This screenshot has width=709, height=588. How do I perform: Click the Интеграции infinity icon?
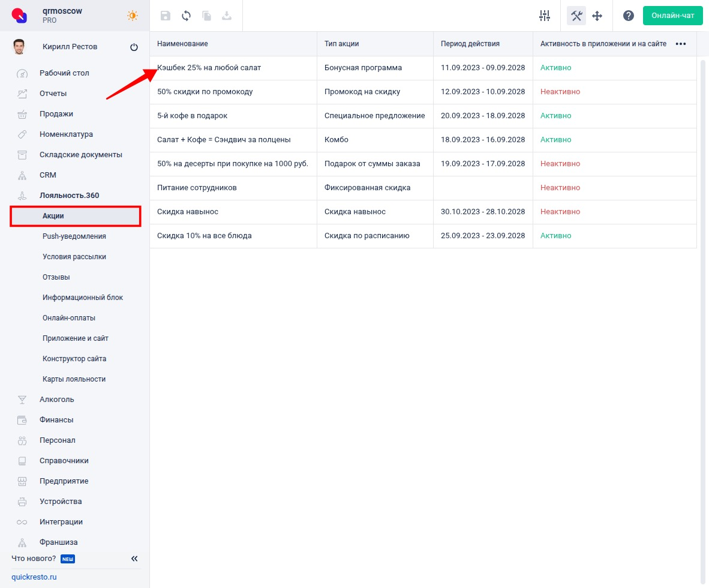(x=22, y=521)
